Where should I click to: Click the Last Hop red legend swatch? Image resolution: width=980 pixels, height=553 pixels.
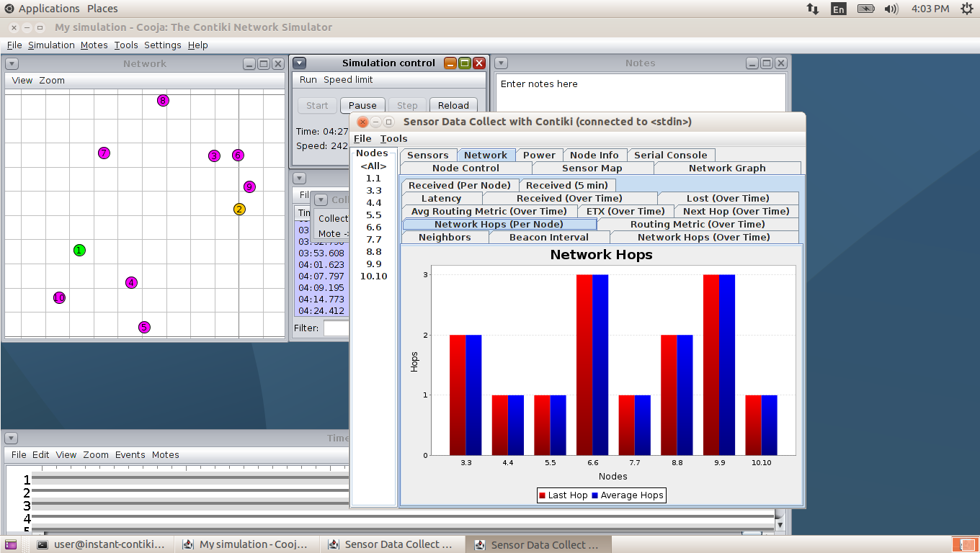[542, 495]
